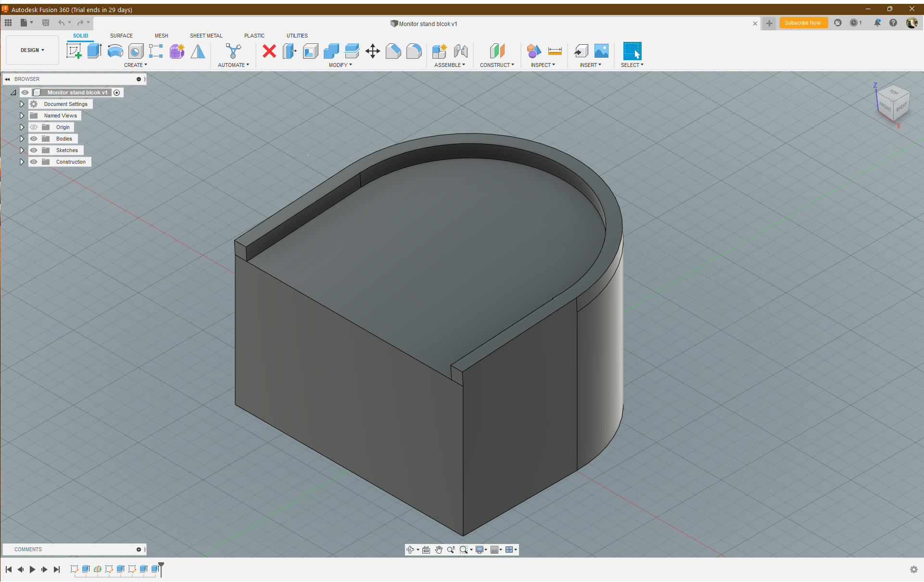Activate the root component radio button

pos(117,92)
